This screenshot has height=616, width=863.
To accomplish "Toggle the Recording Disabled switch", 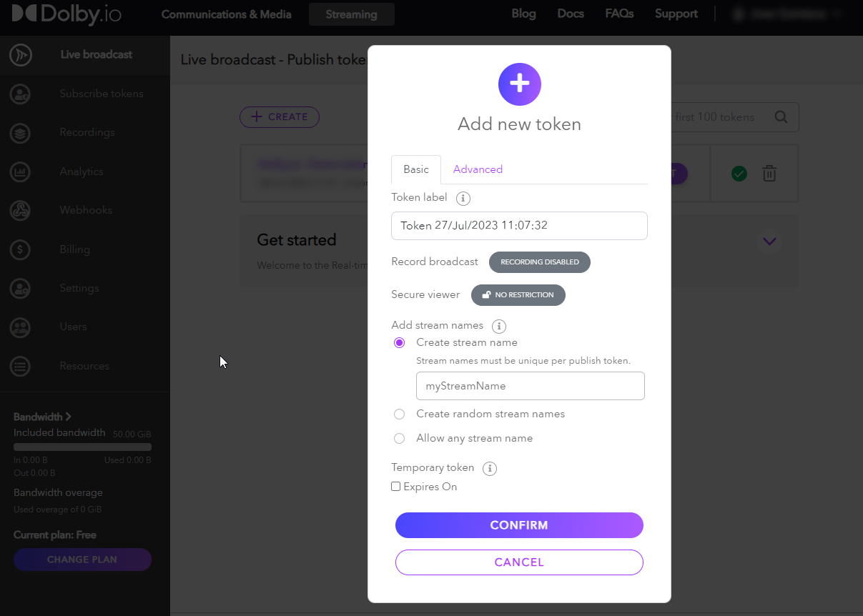I will tap(539, 262).
